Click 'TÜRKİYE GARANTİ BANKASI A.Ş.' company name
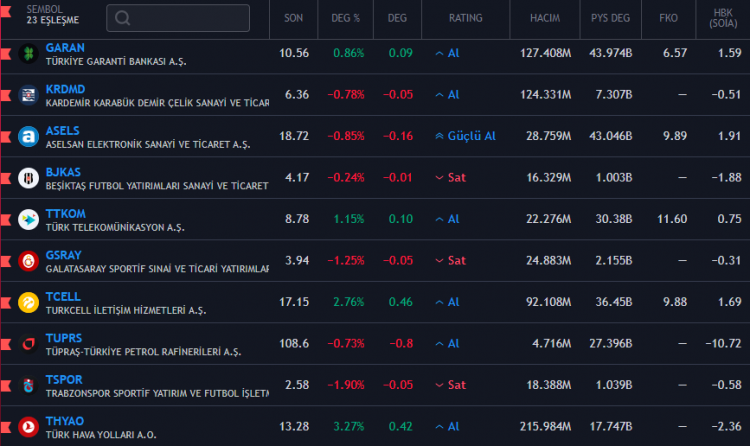Viewport: 750px width, 446px height. tap(116, 62)
